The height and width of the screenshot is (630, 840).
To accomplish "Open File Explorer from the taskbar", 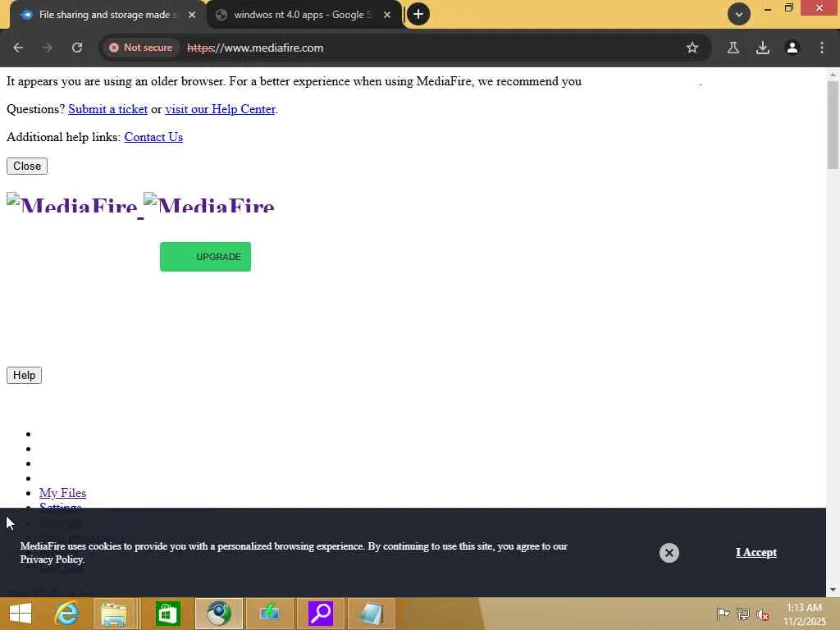I will pos(114,614).
